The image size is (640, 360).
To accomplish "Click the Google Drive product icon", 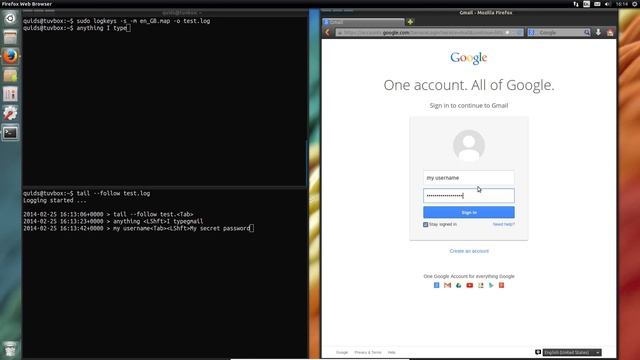I will (458, 285).
